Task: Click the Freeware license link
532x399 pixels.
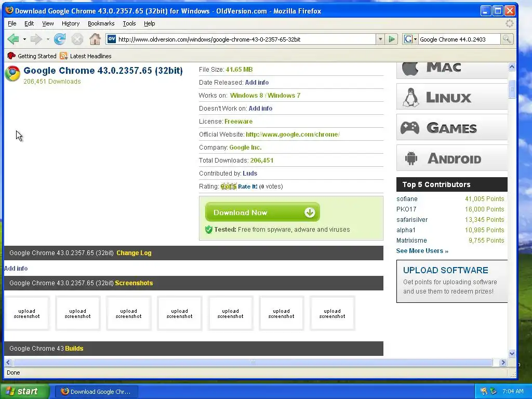Action: [x=238, y=122]
